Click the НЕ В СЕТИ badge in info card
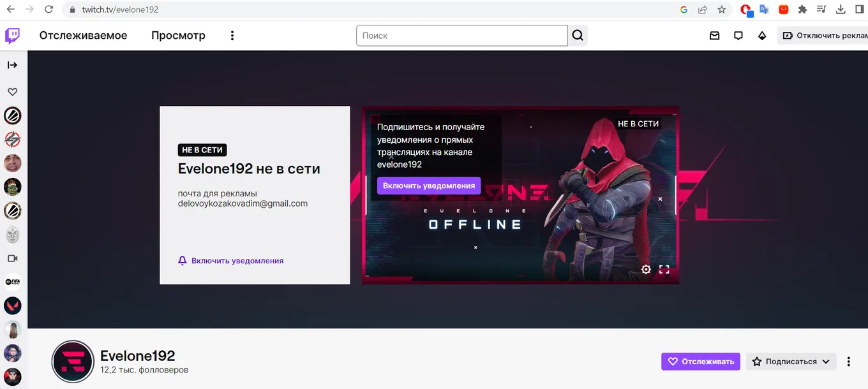Viewport: 868px width, 389px height. 202,150
